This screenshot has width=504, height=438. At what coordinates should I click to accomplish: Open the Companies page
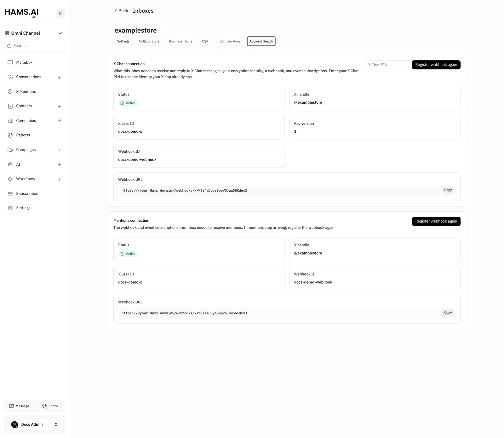26,121
